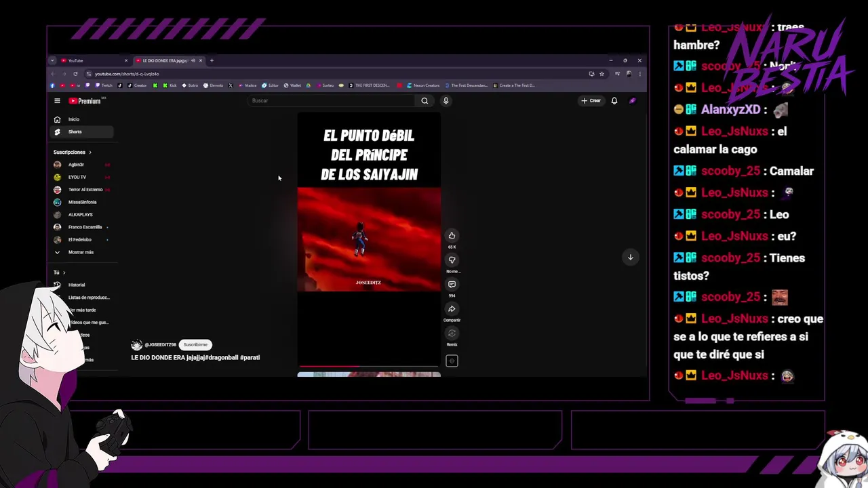The image size is (868, 488).
Task: Open the Nexon Creators bookmark
Action: click(x=423, y=85)
